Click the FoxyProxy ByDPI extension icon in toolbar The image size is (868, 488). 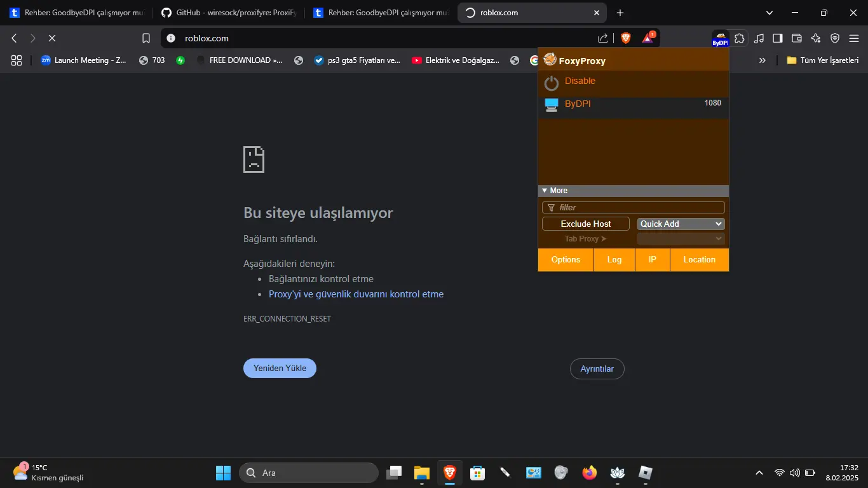coord(720,38)
